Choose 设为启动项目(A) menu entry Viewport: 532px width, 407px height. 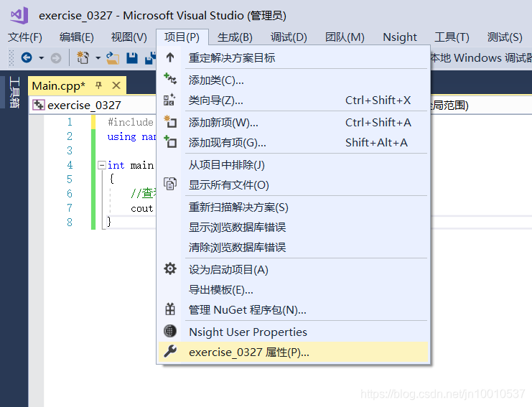294,270
